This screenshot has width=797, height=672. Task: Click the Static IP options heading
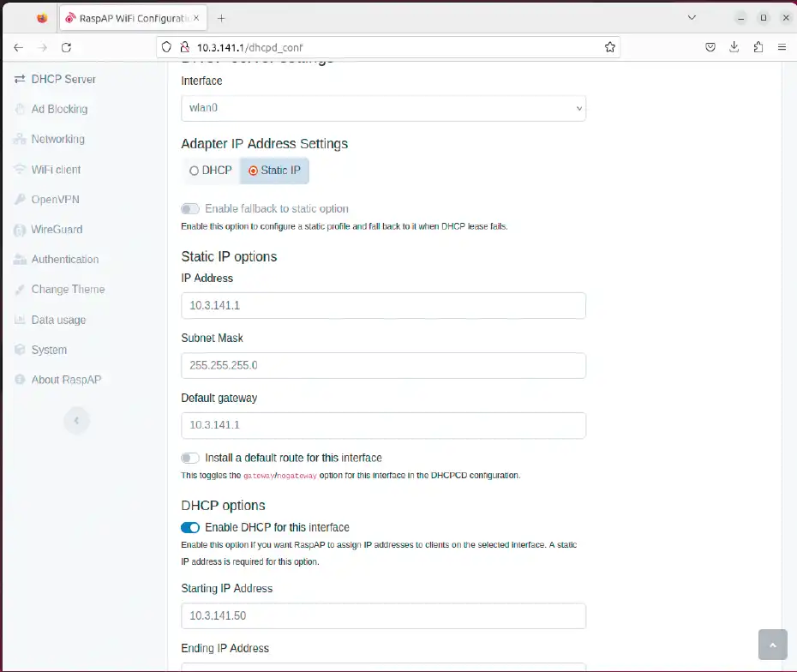(x=229, y=256)
